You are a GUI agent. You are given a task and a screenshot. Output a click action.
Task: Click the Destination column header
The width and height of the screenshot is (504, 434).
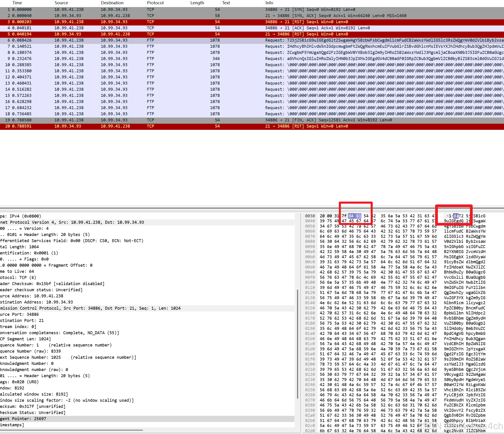click(112, 3)
